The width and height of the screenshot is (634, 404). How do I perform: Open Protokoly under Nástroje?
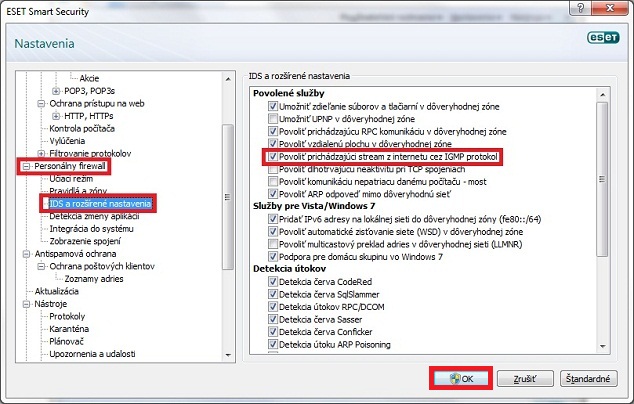[67, 317]
